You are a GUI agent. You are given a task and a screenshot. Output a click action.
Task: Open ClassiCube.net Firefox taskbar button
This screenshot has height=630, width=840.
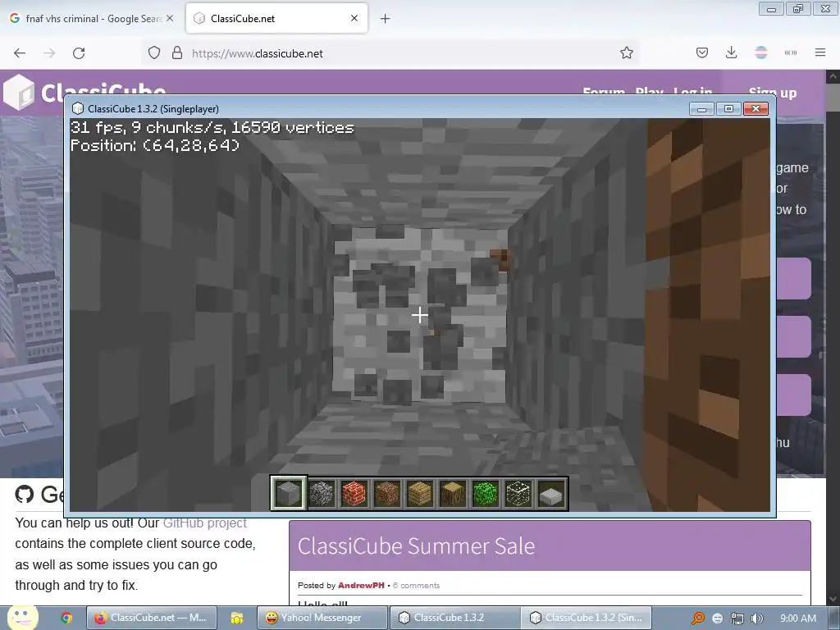(x=151, y=618)
